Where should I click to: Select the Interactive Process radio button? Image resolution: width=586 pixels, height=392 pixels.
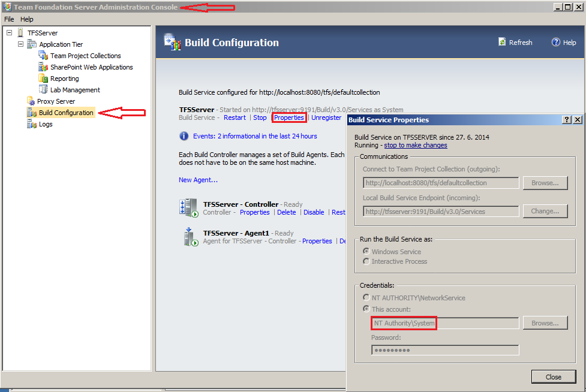366,261
